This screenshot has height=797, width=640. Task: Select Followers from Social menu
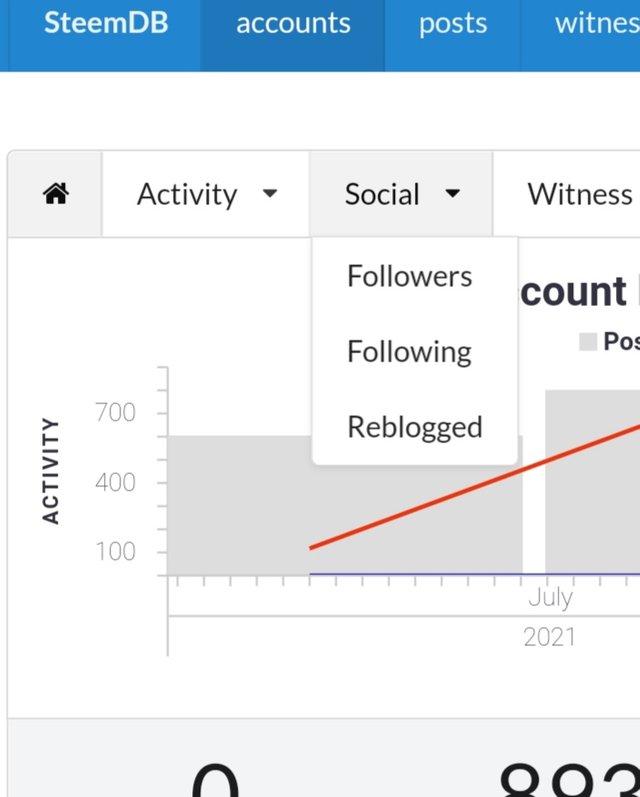click(x=409, y=277)
